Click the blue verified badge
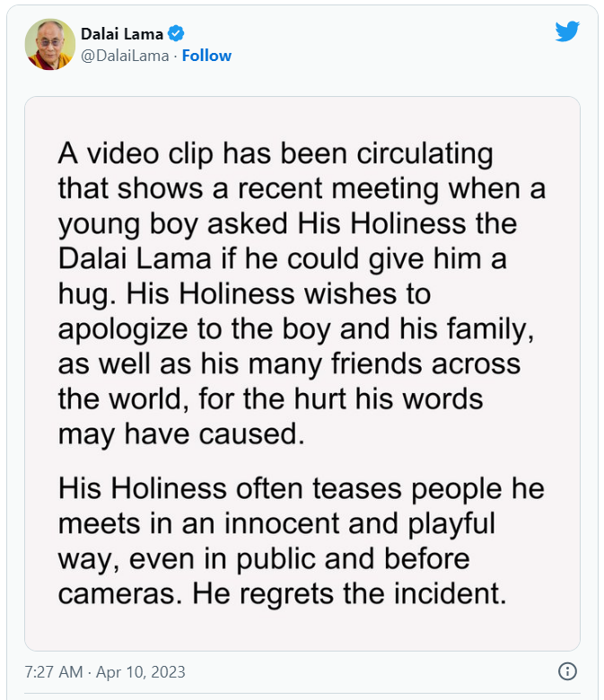 click(x=177, y=34)
